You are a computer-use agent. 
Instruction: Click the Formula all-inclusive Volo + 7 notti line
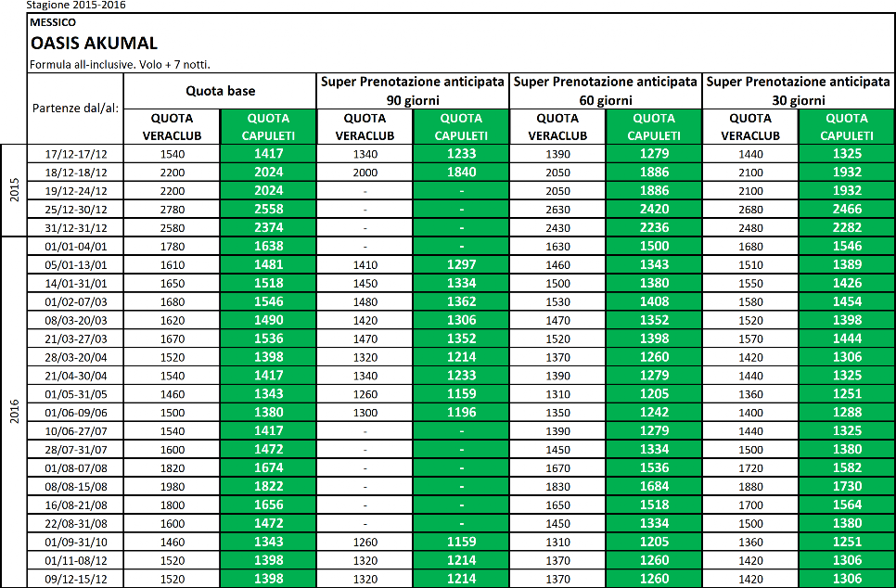tap(120, 65)
